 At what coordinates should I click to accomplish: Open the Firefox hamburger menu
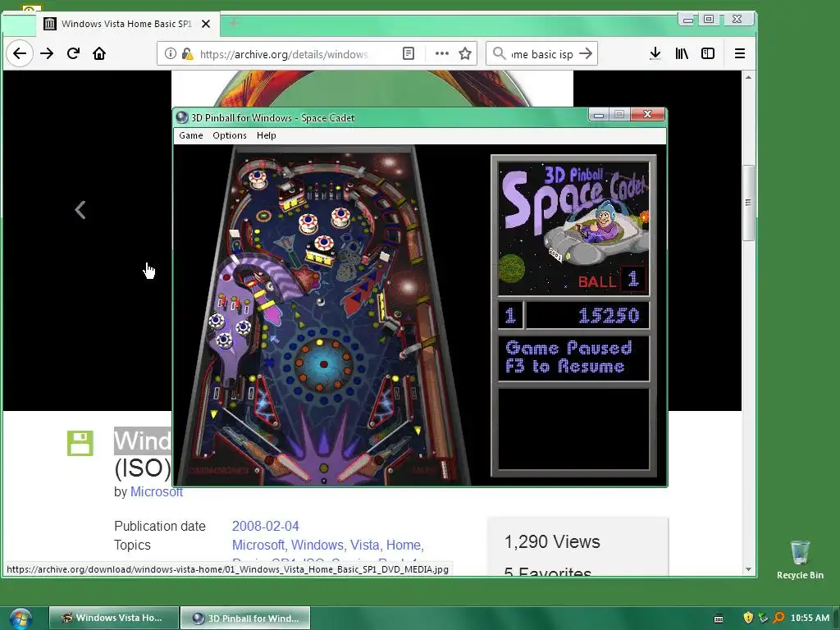(x=740, y=53)
